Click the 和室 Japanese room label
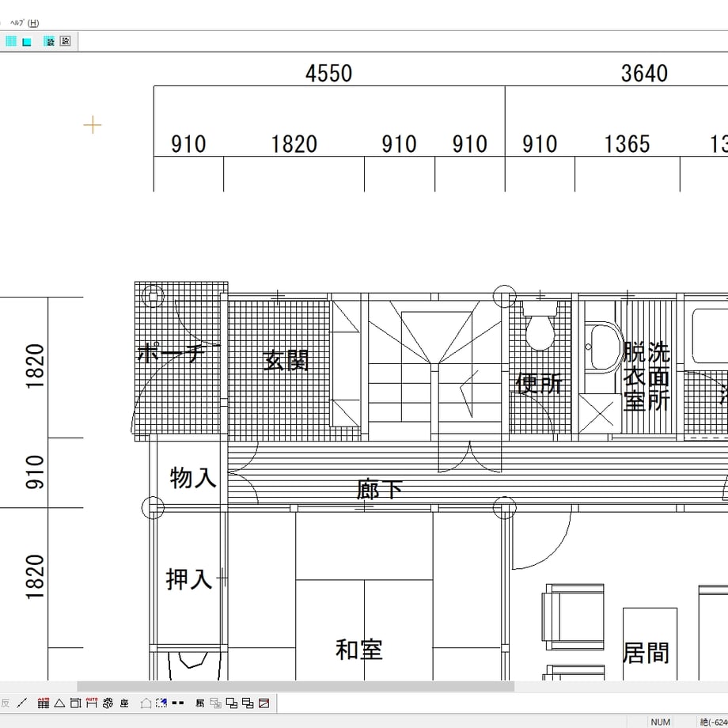This screenshot has width=728, height=728. point(359,650)
